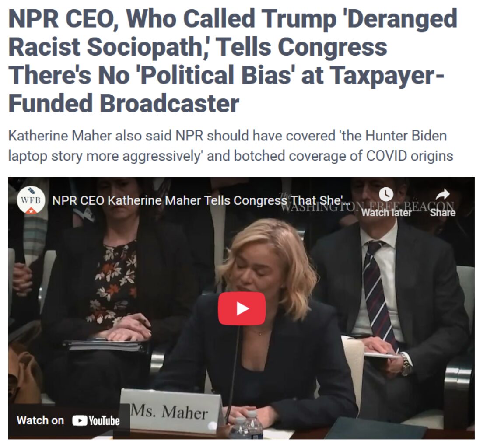Open the WFB channel avatar icon
483x448 pixels.
(x=31, y=200)
